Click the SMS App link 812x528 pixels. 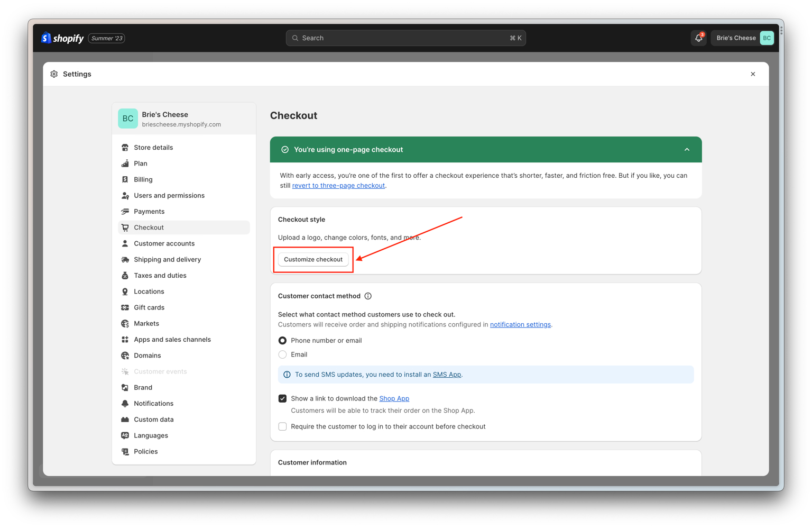coord(447,375)
